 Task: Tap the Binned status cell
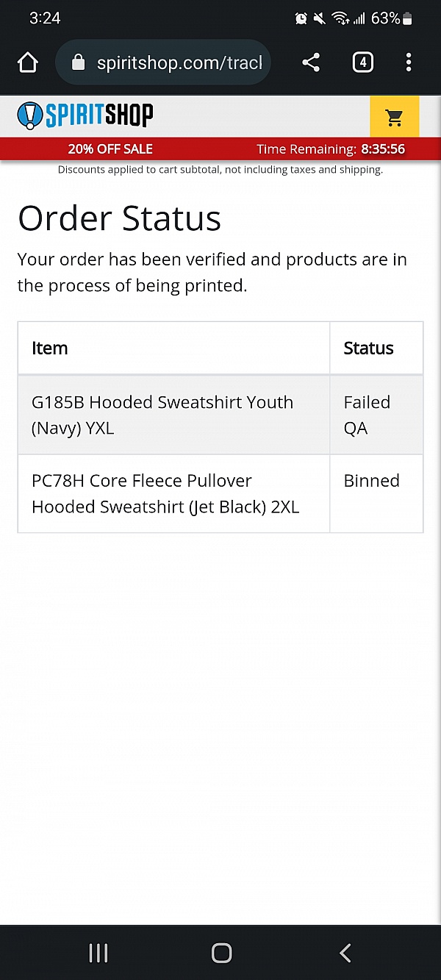(x=371, y=481)
